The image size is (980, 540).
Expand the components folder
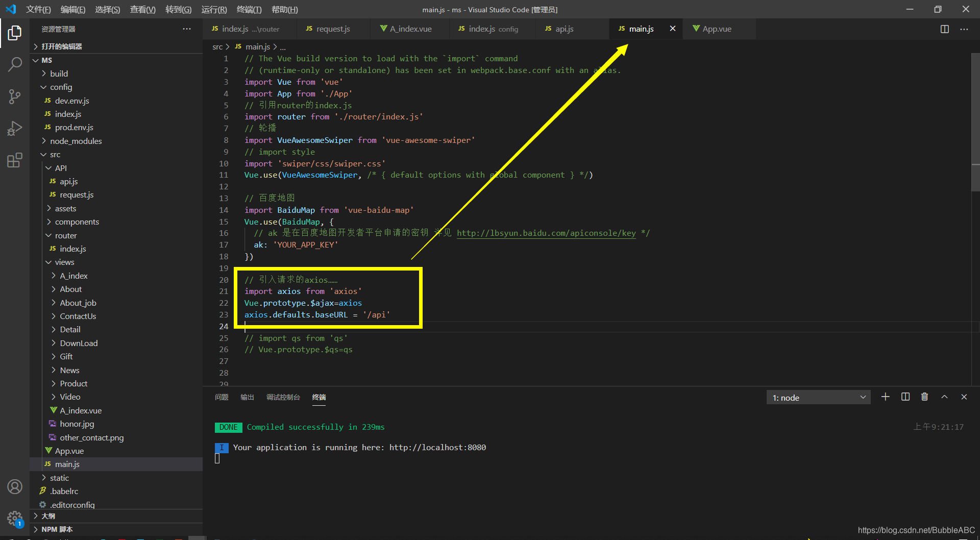tap(116, 222)
